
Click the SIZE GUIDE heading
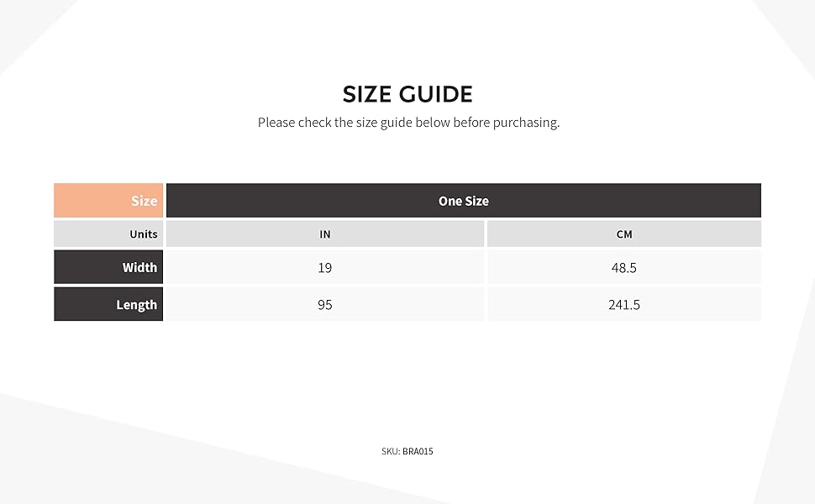coord(407,93)
